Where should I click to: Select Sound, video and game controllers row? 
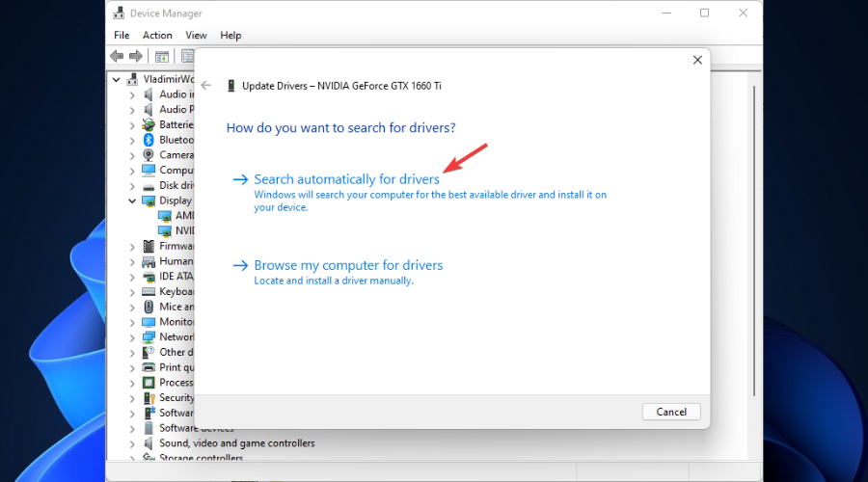(237, 443)
